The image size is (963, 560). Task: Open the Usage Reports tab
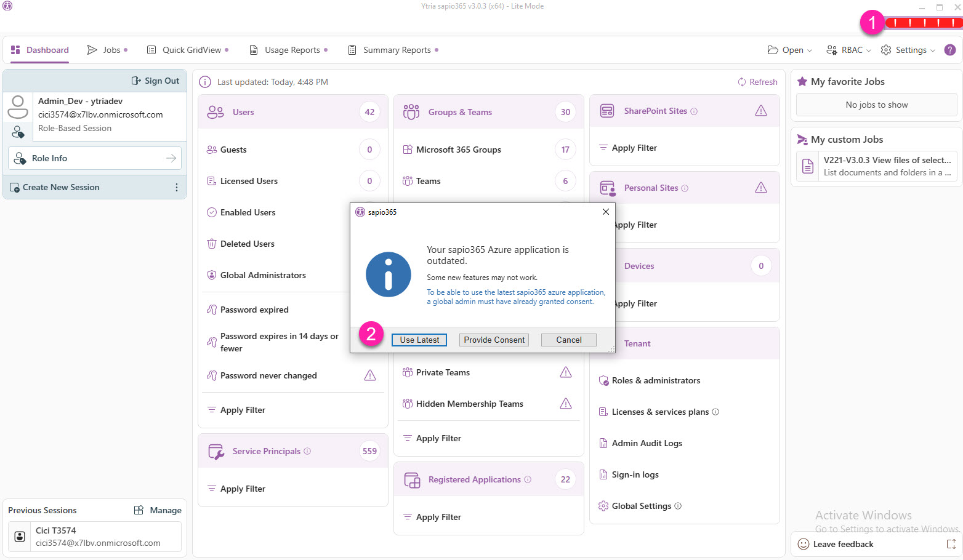tap(288, 50)
